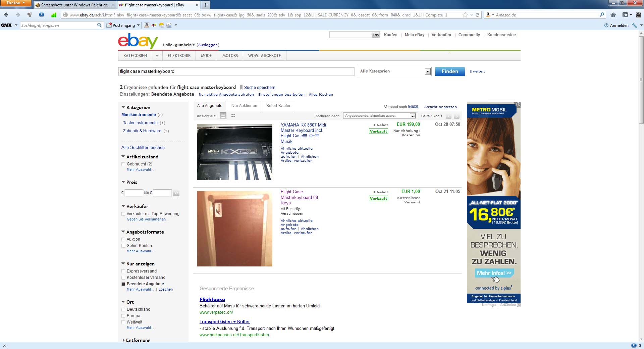644x349 pixels.
Task: Enable Expressversand checkbox
Action: tap(123, 271)
